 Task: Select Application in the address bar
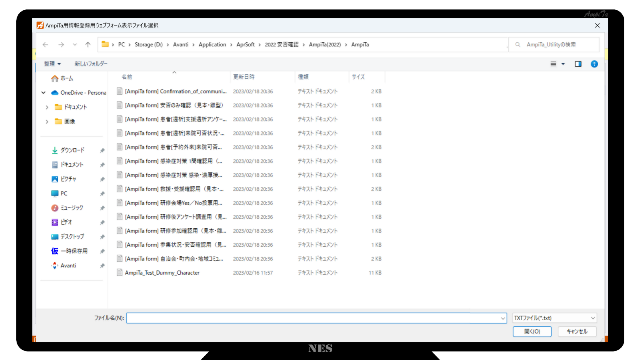coord(212,44)
